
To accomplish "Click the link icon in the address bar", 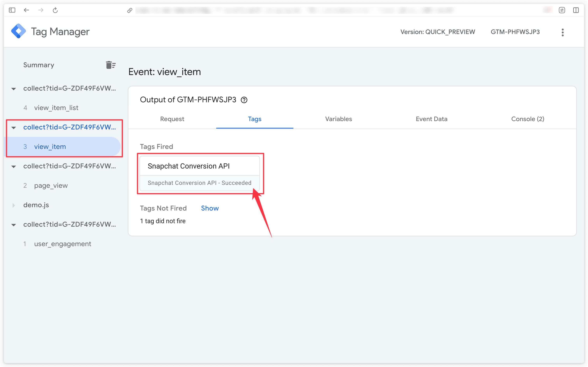I will [x=130, y=10].
